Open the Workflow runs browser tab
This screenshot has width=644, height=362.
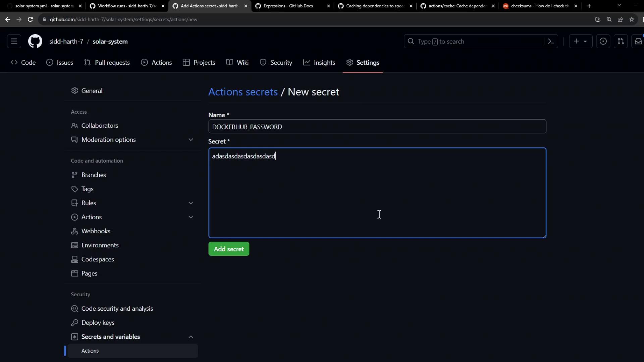tap(127, 6)
